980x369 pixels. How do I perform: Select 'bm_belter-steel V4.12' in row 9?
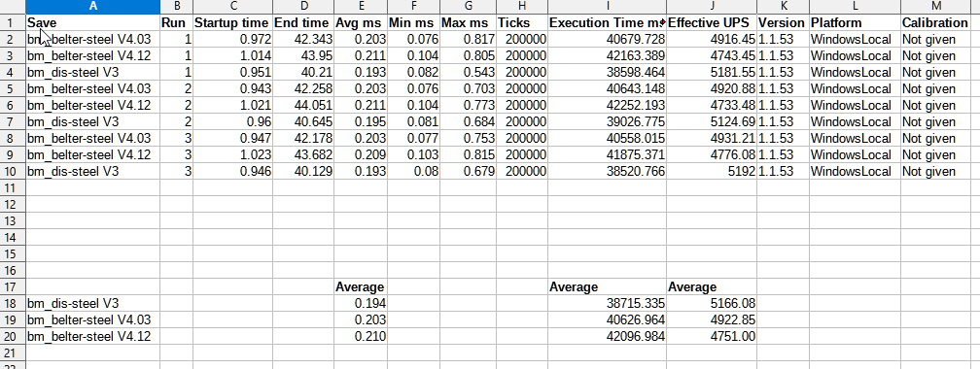(x=93, y=154)
